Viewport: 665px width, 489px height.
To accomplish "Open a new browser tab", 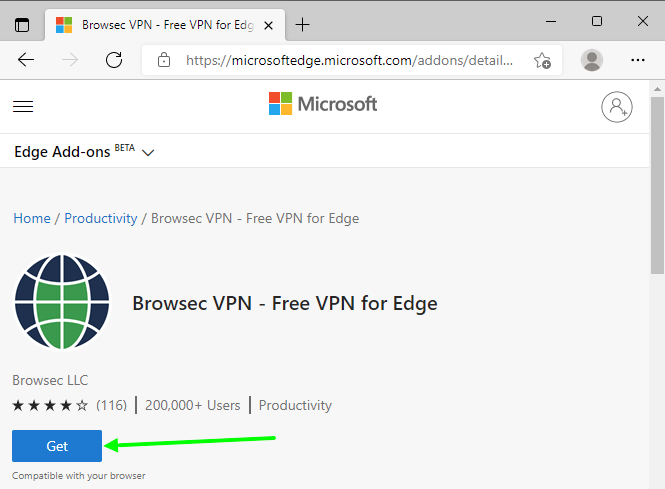I will (303, 24).
